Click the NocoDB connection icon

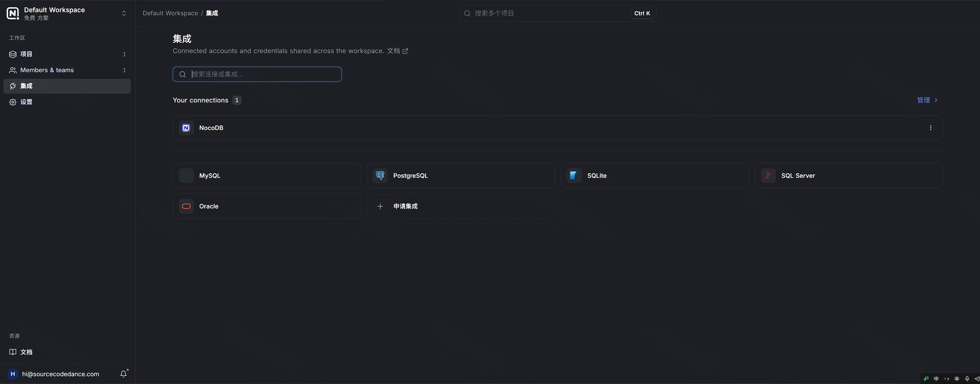[x=186, y=128]
